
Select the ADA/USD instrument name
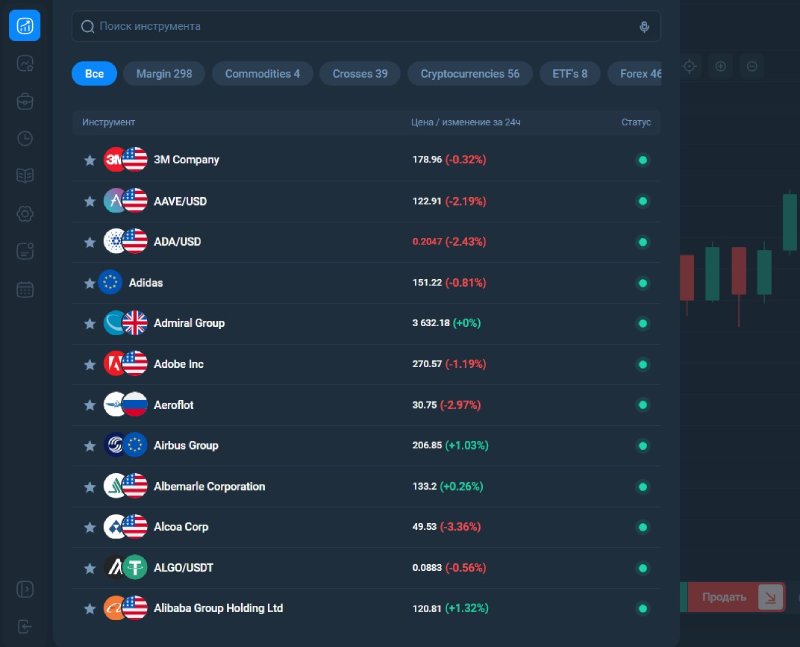point(177,242)
